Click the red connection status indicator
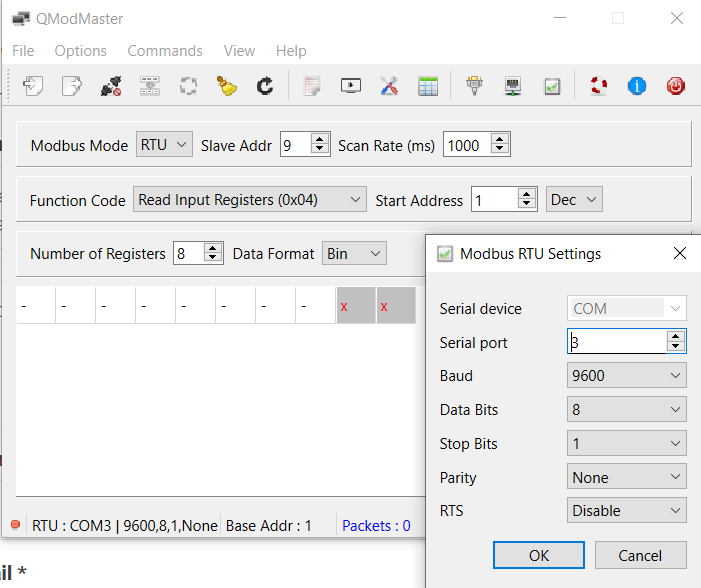The width and height of the screenshot is (701, 588). (16, 524)
